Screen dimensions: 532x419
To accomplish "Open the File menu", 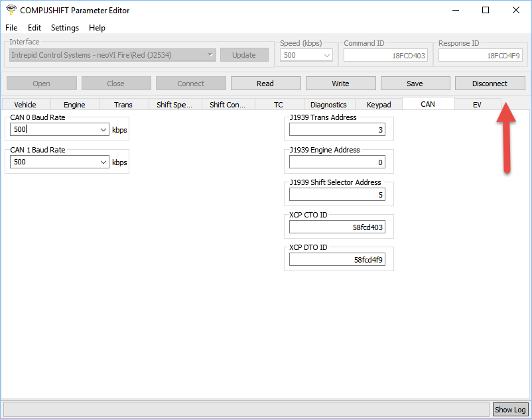I will tap(11, 28).
